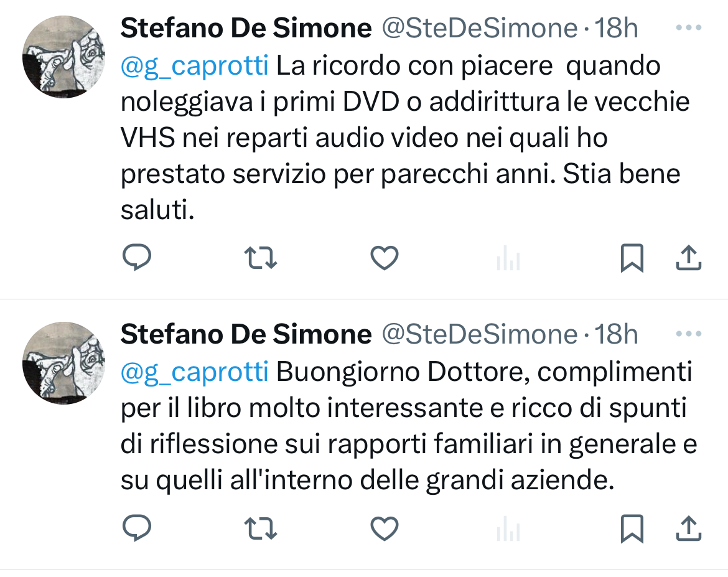
Task: View analytics for the second tweet
Action: [x=508, y=531]
